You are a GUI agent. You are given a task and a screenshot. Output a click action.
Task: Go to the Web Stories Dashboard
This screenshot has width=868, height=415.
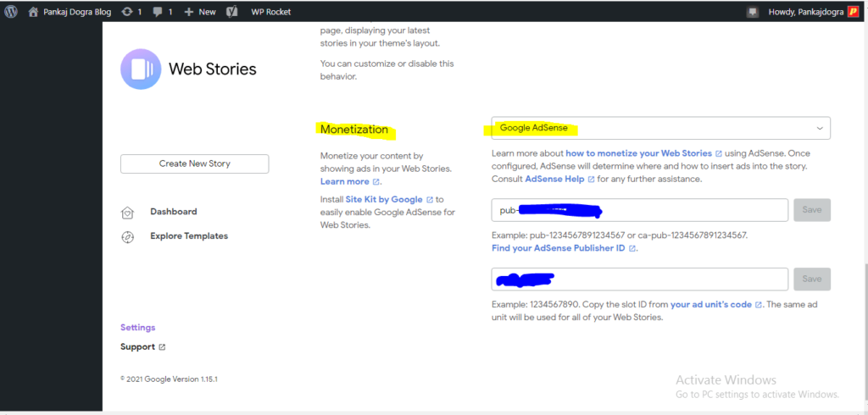click(x=173, y=212)
